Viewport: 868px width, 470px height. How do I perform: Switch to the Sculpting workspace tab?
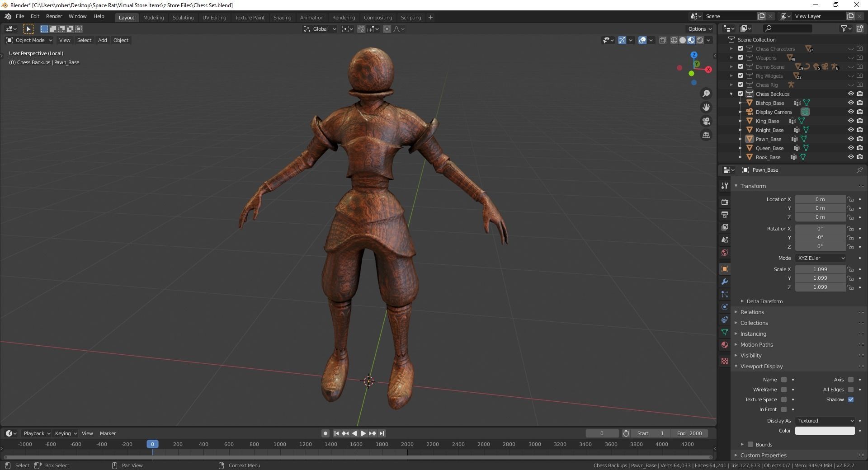(x=183, y=18)
